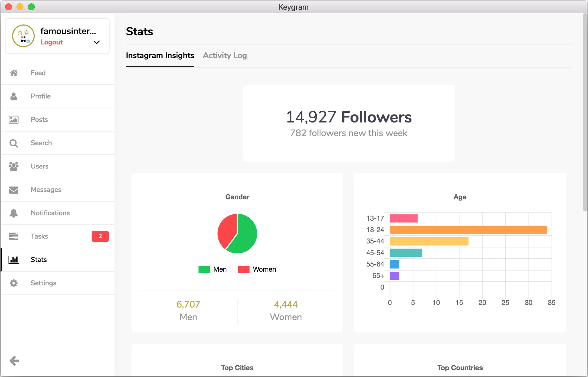The width and height of the screenshot is (588, 377).
Task: Click the Settings gear icon
Action: pyautogui.click(x=14, y=283)
